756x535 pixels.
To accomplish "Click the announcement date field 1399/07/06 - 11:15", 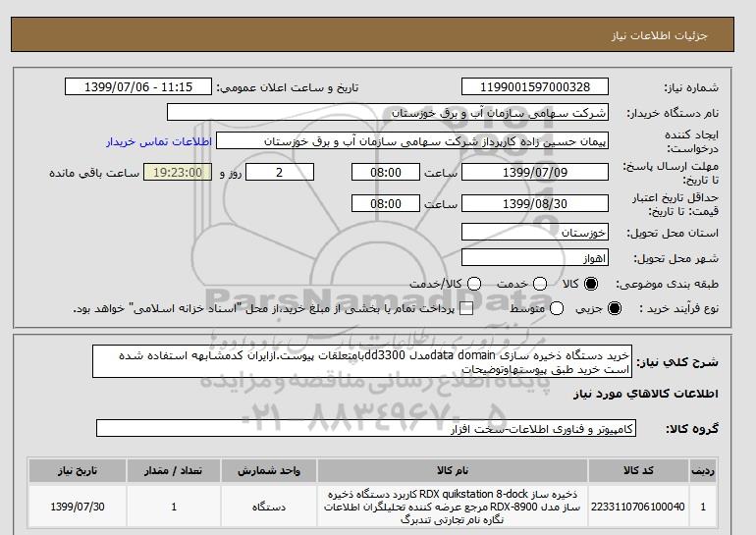I will [138, 86].
